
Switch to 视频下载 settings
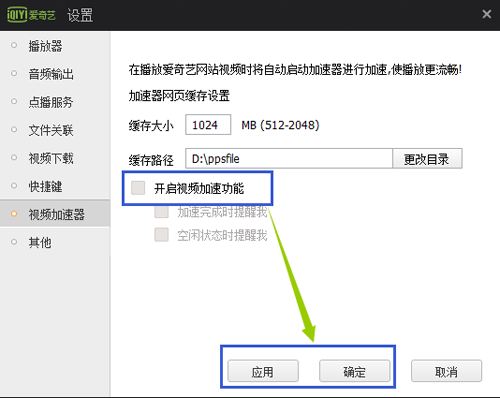click(51, 158)
